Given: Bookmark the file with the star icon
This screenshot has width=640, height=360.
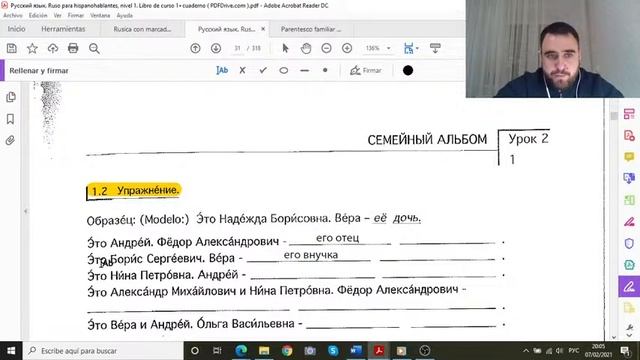Looking at the screenshot, I should tap(32, 49).
